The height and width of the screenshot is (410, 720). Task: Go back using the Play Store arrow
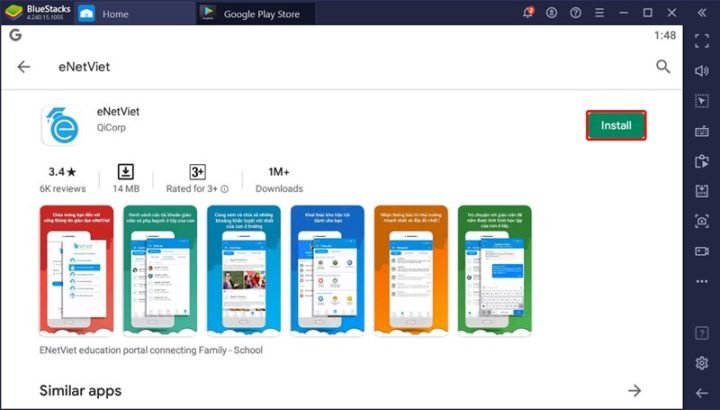click(24, 67)
